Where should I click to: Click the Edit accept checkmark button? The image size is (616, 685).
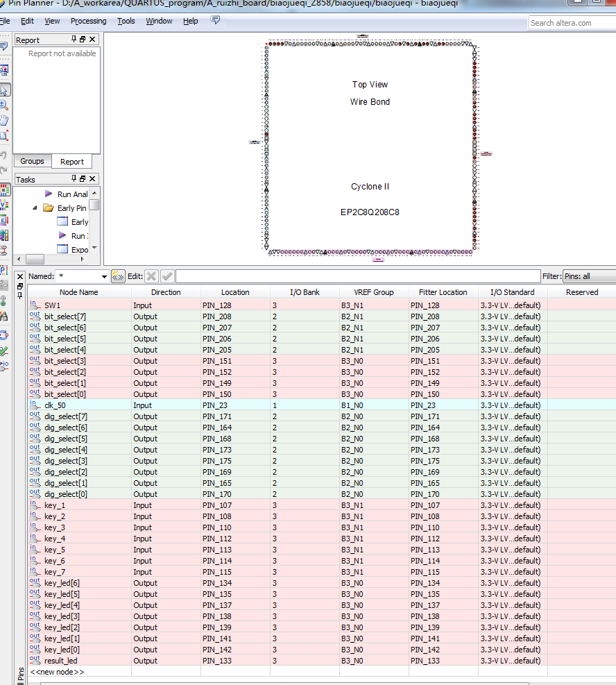click(x=167, y=276)
